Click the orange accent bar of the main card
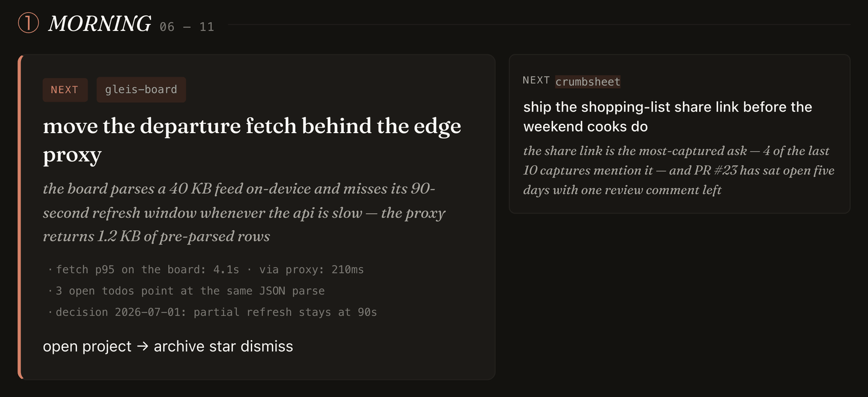Screen dimensions: 868x397 click(20, 217)
